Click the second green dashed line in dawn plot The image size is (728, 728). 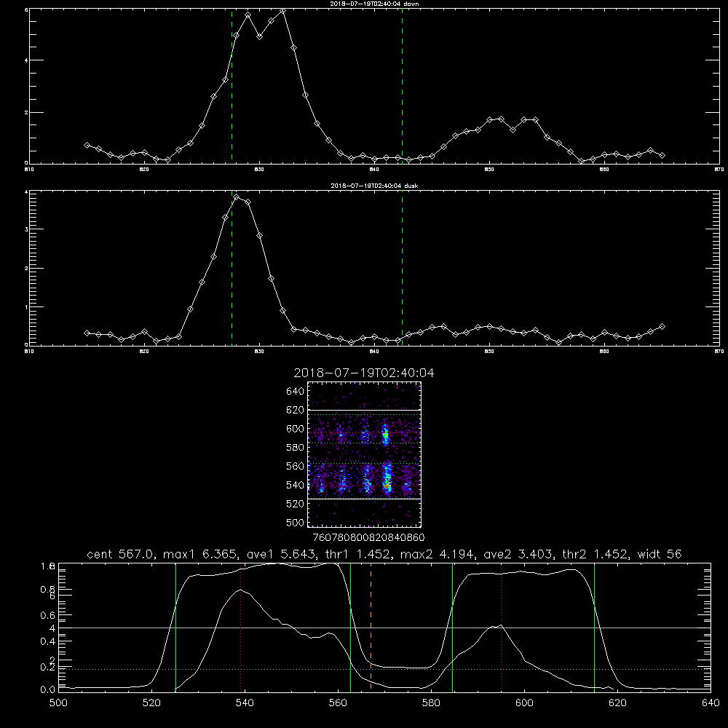point(402,86)
